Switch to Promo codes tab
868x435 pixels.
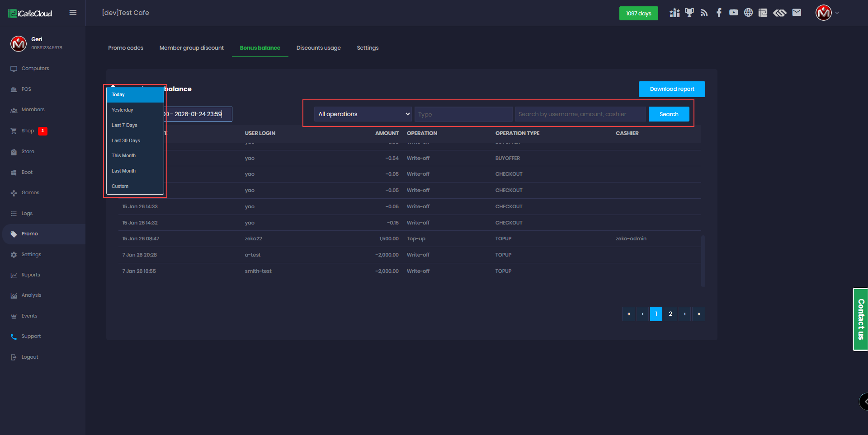coord(126,48)
